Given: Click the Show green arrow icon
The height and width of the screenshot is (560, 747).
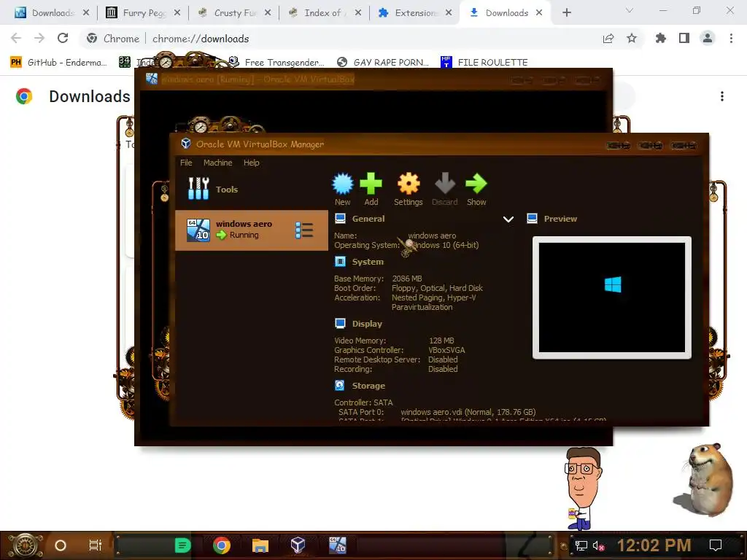Looking at the screenshot, I should pyautogui.click(x=476, y=184).
